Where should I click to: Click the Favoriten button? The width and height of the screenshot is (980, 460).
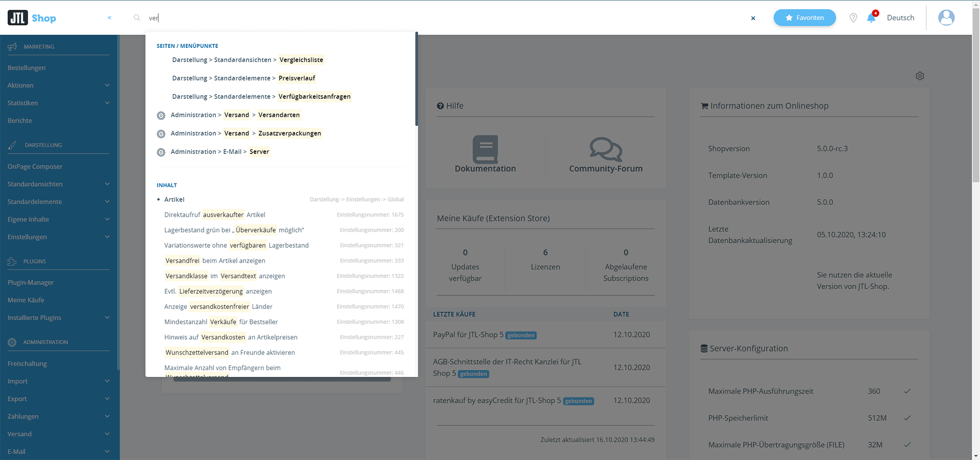[804, 17]
